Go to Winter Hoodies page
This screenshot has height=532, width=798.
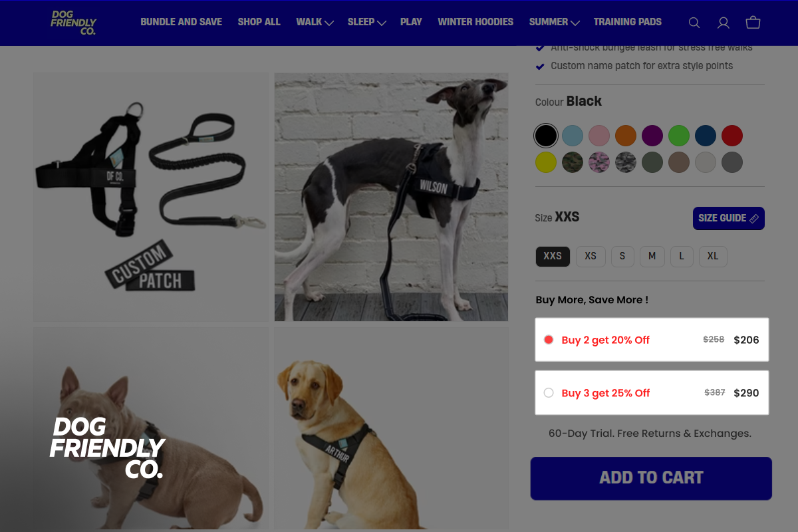point(475,22)
